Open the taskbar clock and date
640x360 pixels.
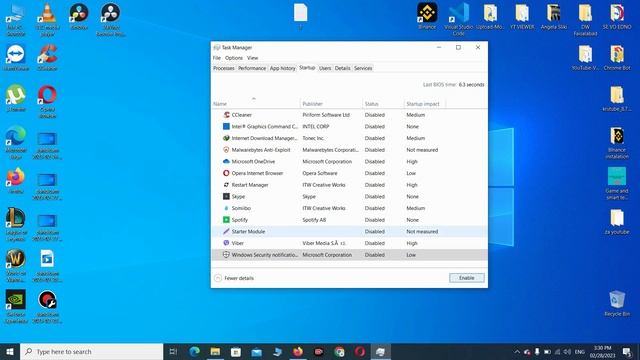pyautogui.click(x=602, y=352)
